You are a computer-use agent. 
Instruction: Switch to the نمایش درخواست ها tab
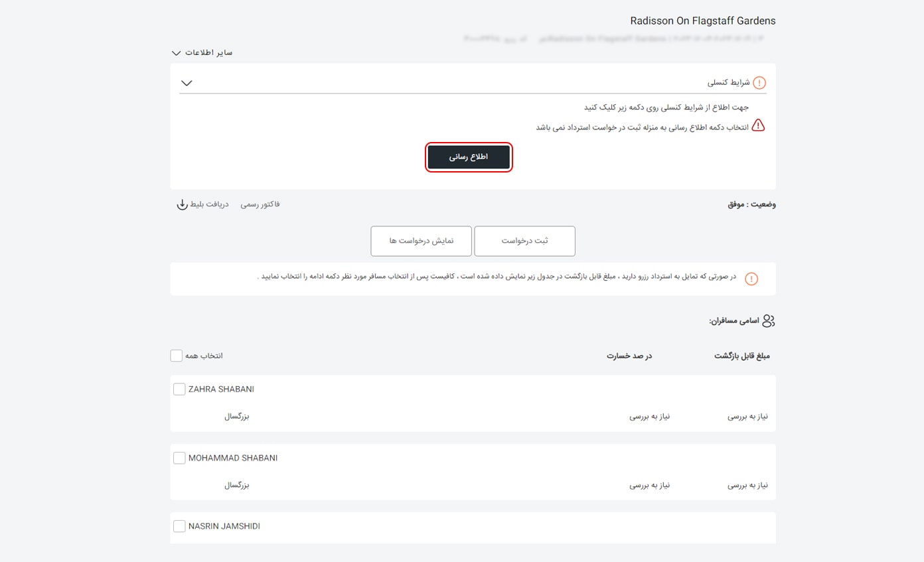point(421,241)
